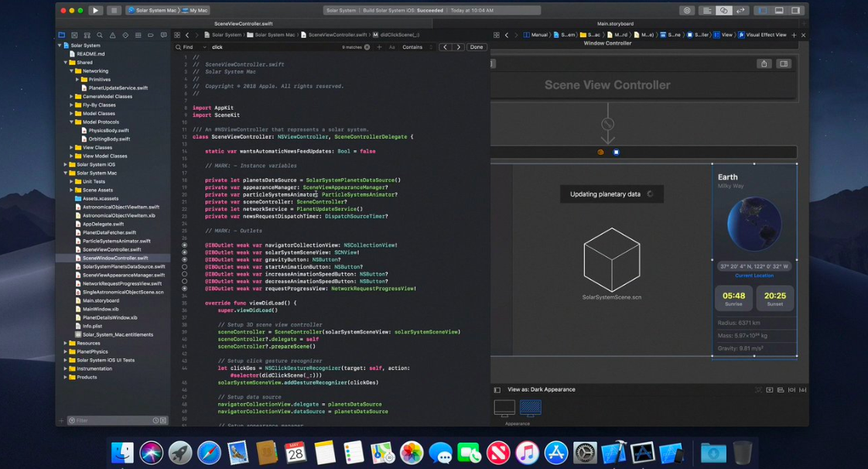Screen dimensions: 868x469
Task: Jump to next find match
Action: tap(458, 47)
